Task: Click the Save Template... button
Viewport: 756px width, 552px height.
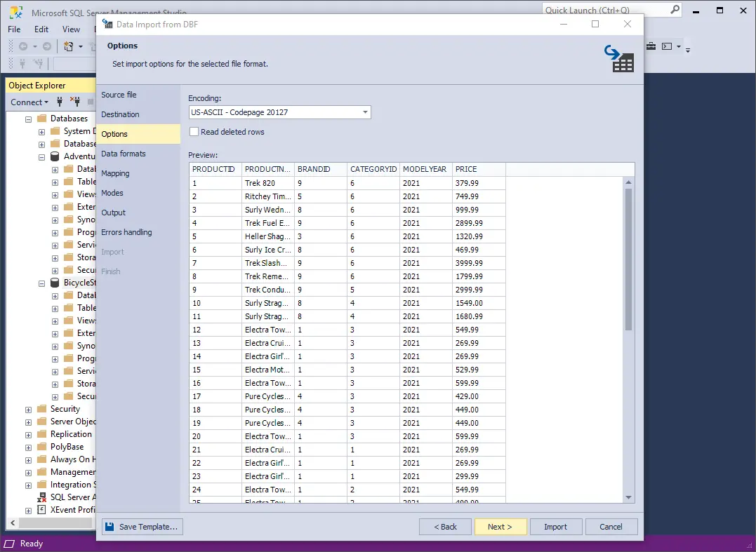Action: click(x=142, y=527)
